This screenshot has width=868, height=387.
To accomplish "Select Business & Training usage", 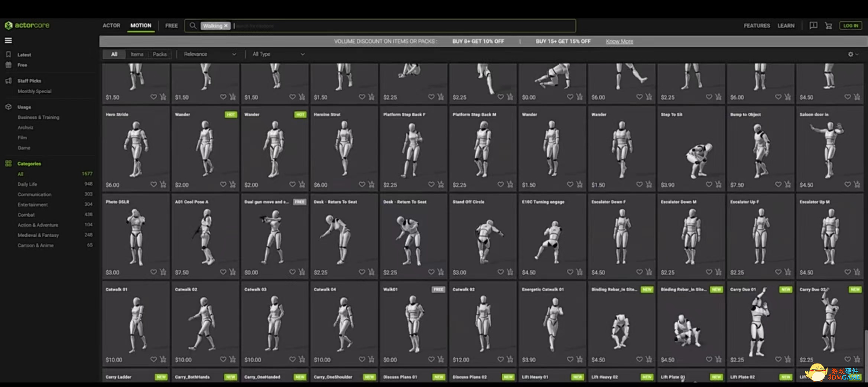I will (x=38, y=117).
